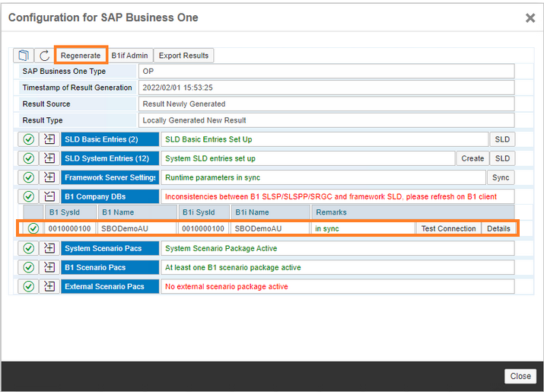Click B1i SysId cell 0010000100
The width and height of the screenshot is (544, 392).
(204, 228)
